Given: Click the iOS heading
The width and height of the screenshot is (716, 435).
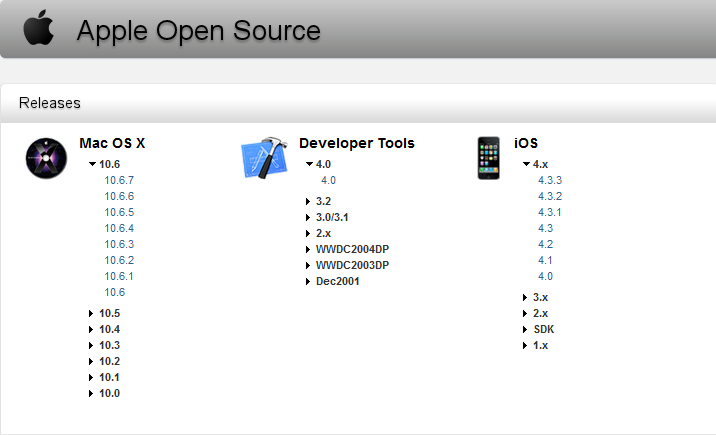Looking at the screenshot, I should pos(526,143).
